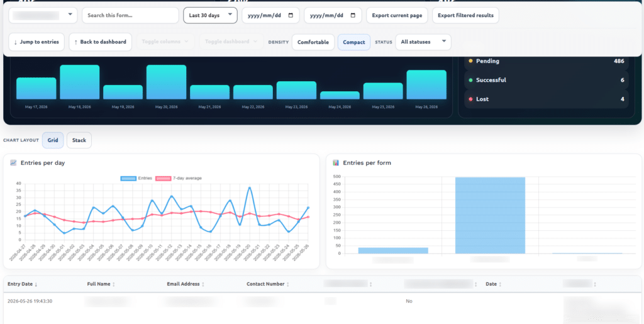Screen dimensions: 644x324
Task: Open the Toggle columns dropdown
Action: pyautogui.click(x=165, y=42)
